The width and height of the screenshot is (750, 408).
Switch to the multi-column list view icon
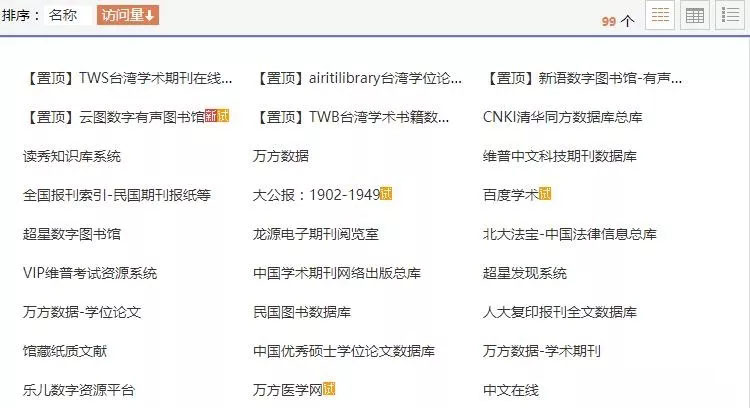[x=660, y=16]
